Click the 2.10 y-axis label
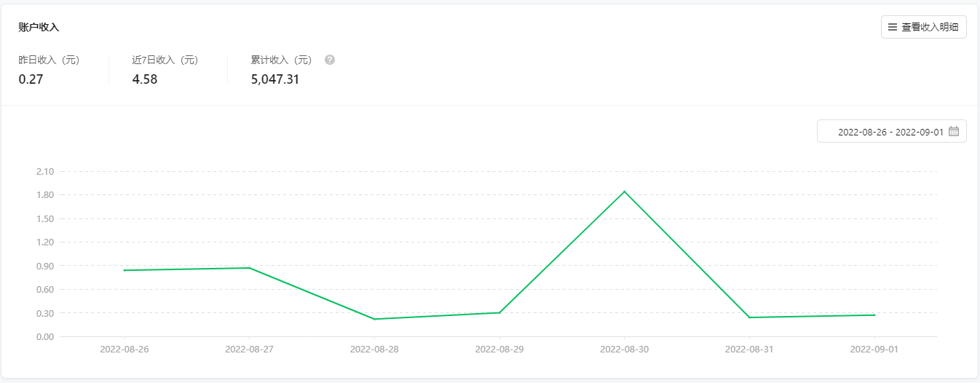980x383 pixels. pyautogui.click(x=44, y=171)
